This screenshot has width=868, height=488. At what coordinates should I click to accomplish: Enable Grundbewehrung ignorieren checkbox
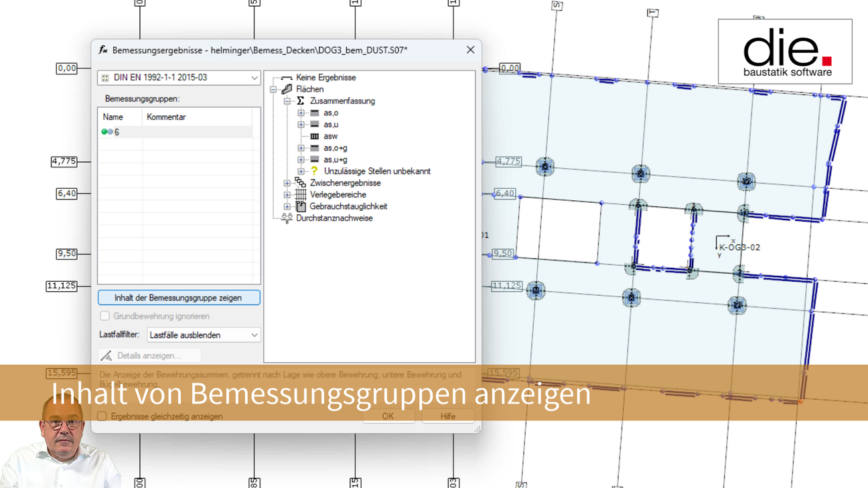tap(105, 316)
